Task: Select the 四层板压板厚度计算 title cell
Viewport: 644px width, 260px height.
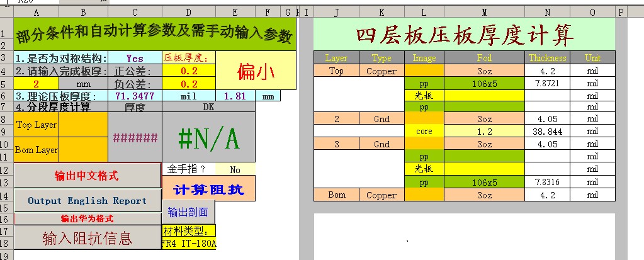Action: [x=464, y=34]
